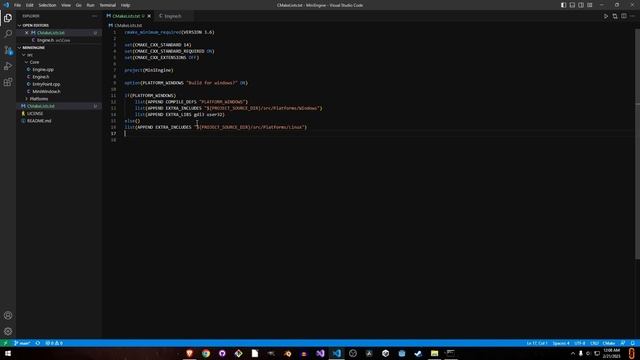The image size is (640, 360).
Task: Click the main branch in status bar
Action: coord(22,343)
